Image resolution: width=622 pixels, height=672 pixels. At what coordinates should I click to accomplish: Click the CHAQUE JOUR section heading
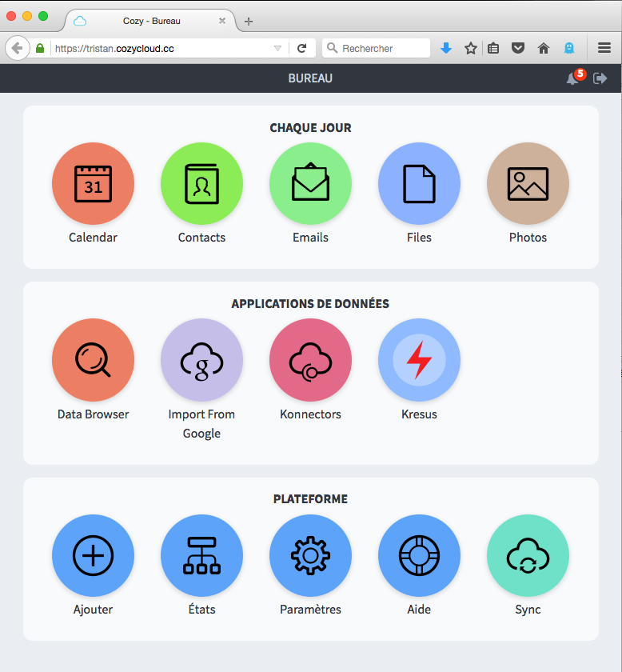(310, 128)
